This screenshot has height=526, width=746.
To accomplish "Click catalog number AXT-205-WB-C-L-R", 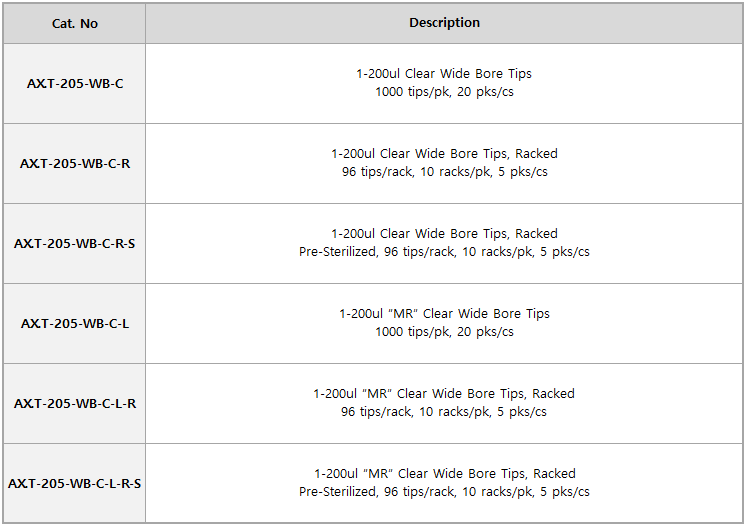I will (75, 403).
